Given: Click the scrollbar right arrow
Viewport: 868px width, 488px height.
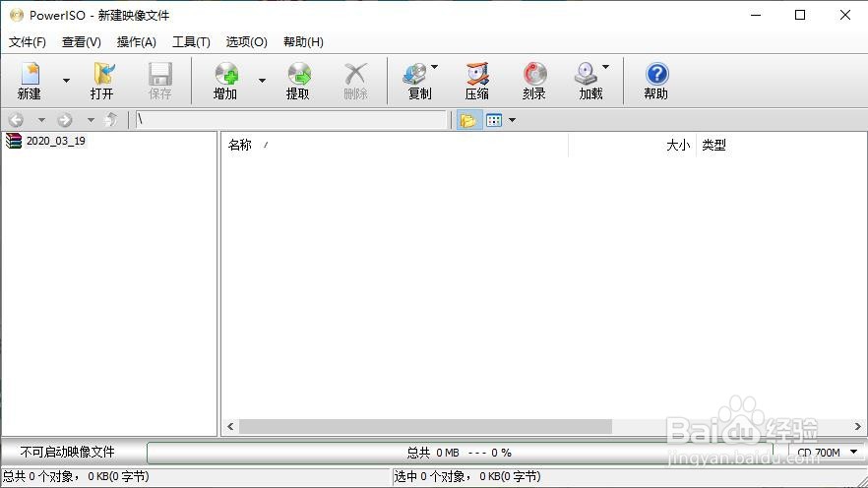Looking at the screenshot, I should (x=857, y=427).
